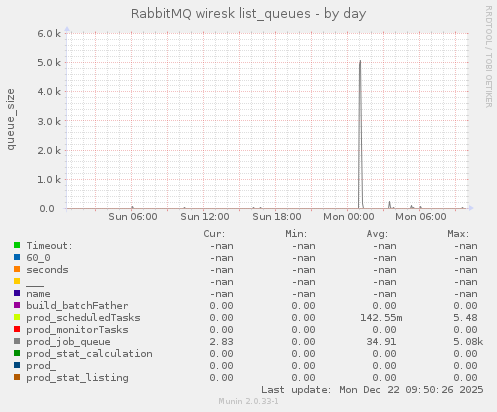The height and width of the screenshot is (412, 497).
Task: Click the Cur: column header
Action: 214,234
